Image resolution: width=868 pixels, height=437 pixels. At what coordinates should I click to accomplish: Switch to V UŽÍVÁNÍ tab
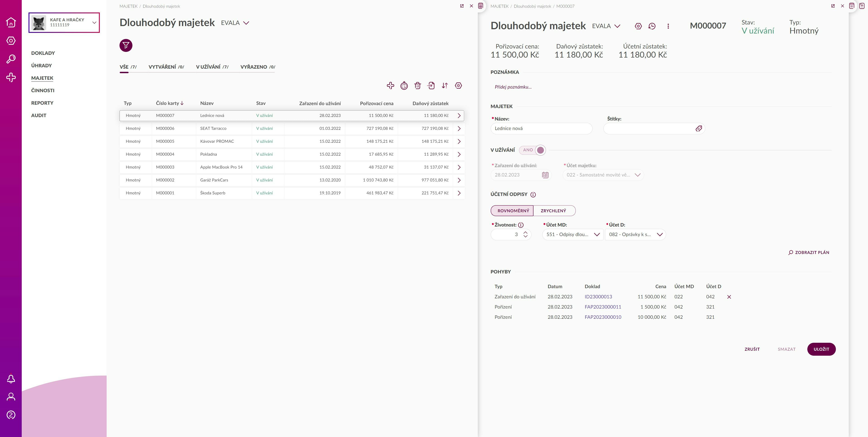coord(212,67)
